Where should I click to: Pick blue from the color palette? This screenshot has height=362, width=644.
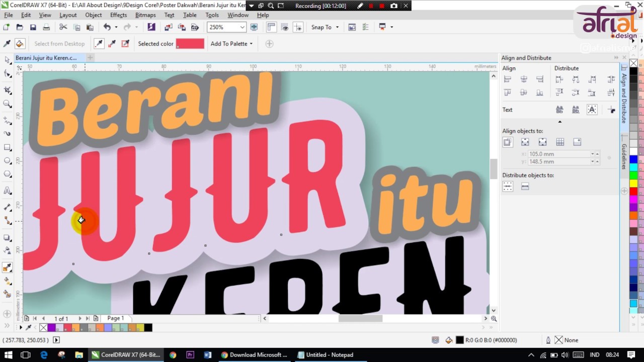(634, 160)
